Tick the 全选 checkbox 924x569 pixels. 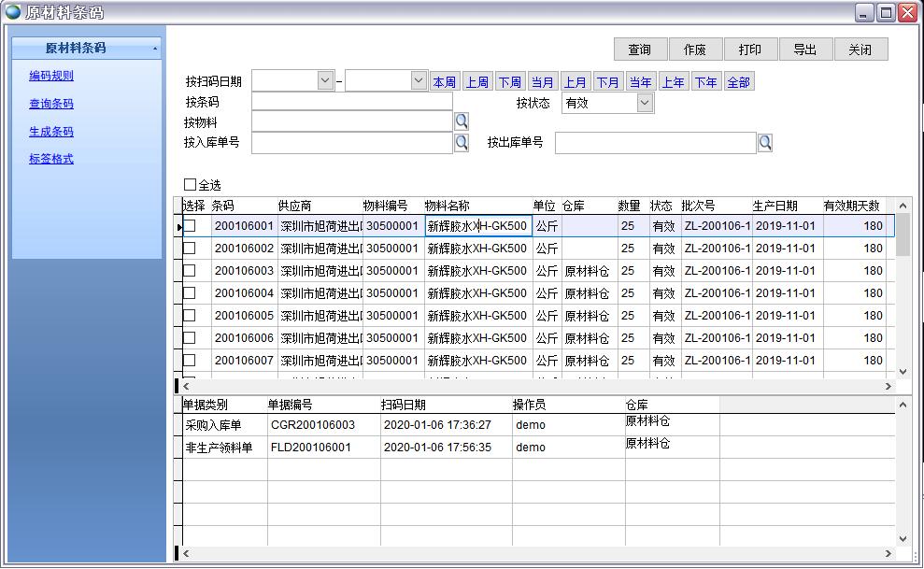click(x=191, y=185)
